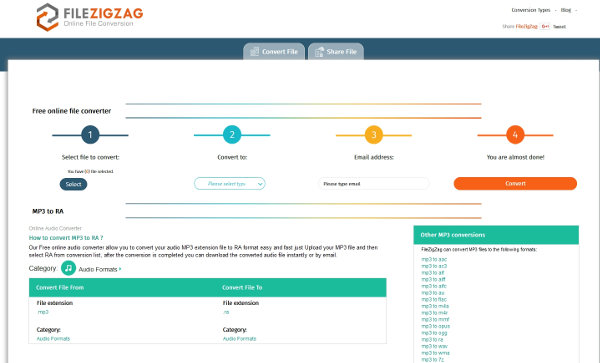
Task: Open the 'mp3 to opus' link
Action: [x=435, y=326]
